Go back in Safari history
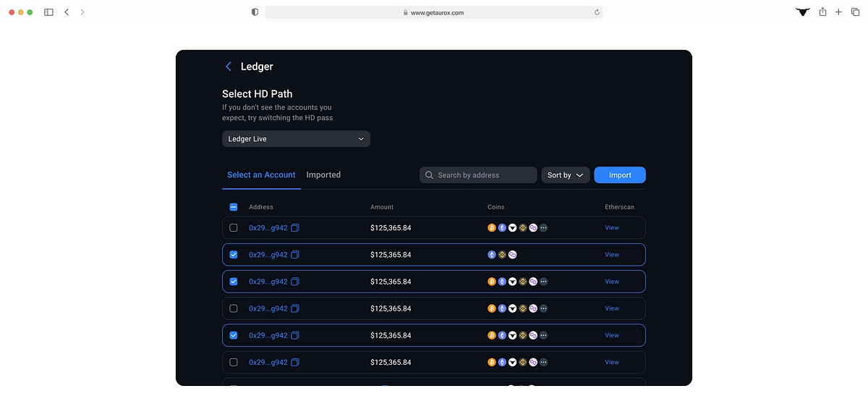Image resolution: width=868 pixels, height=412 pixels. click(67, 12)
